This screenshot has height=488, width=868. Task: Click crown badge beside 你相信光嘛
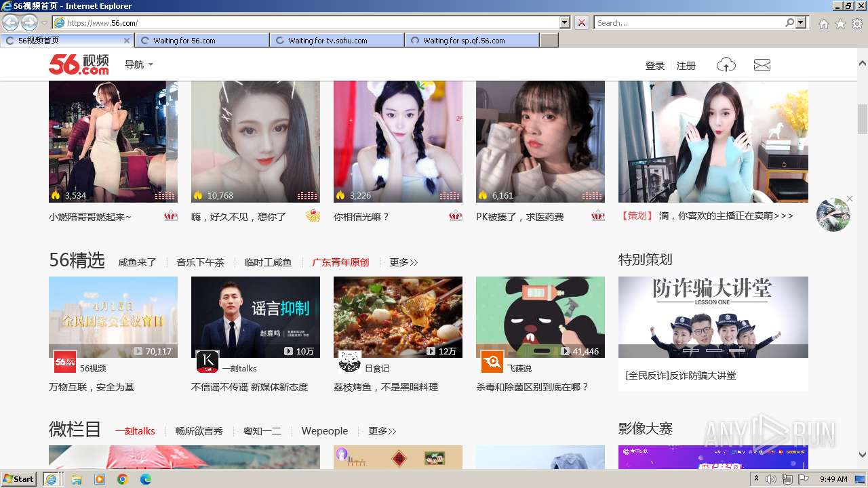[x=455, y=216]
